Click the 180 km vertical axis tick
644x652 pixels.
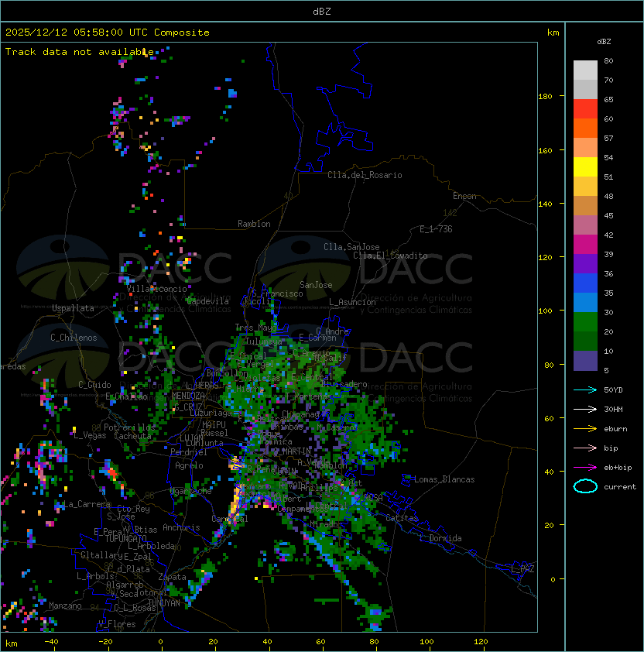point(545,97)
